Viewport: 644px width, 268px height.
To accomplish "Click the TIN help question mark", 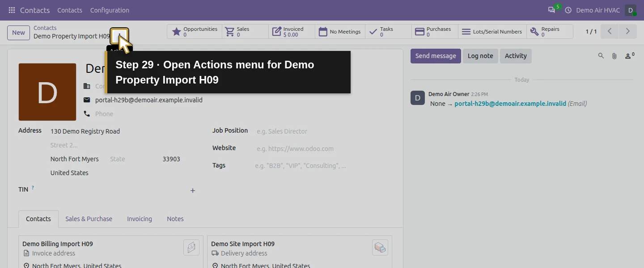I will [33, 188].
